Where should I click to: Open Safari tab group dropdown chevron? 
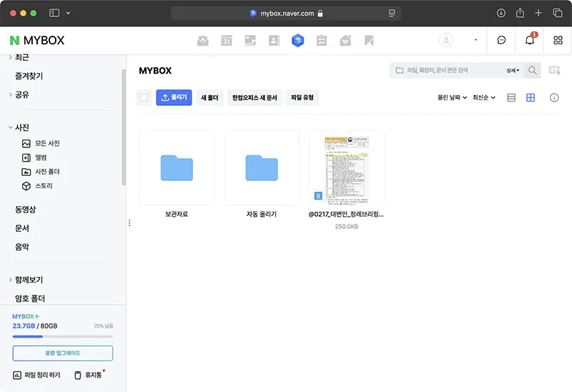[68, 13]
